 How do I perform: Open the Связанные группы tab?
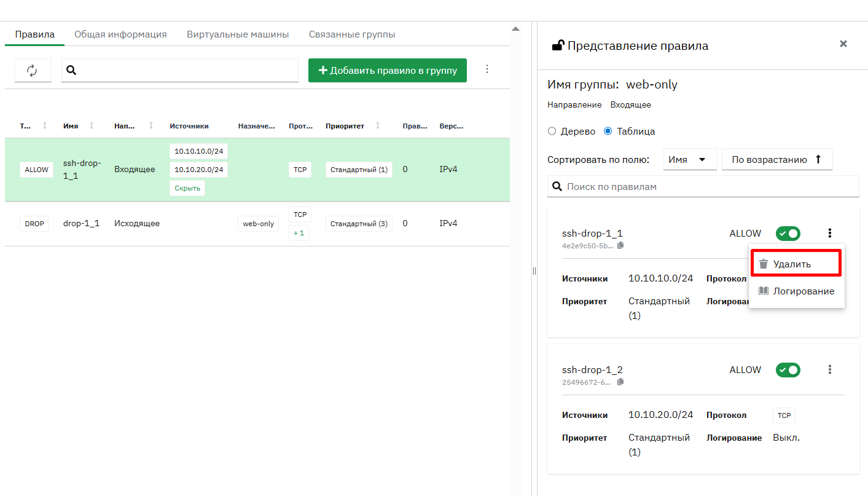[x=352, y=34]
